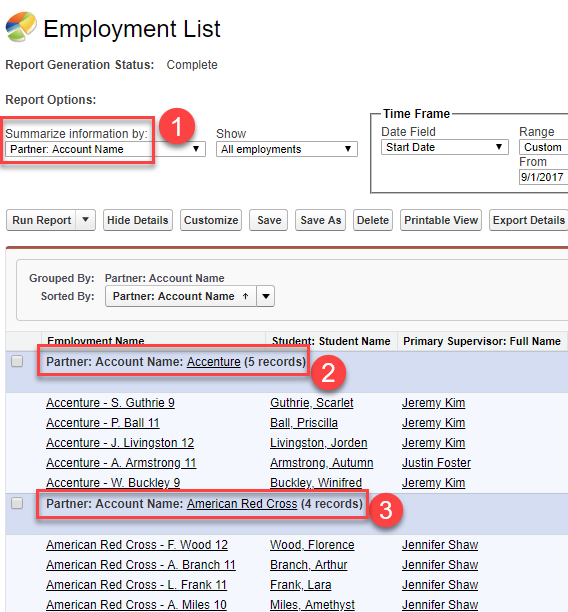Viewport: 568px width, 612px height.
Task: Open Jennifer Shaw in the Miles row
Action: point(440,605)
